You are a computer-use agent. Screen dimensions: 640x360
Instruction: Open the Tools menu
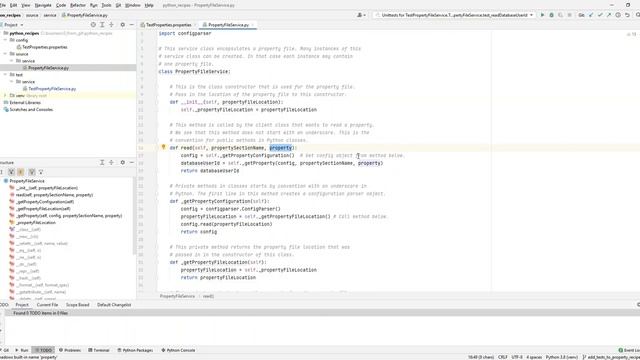(106, 5)
